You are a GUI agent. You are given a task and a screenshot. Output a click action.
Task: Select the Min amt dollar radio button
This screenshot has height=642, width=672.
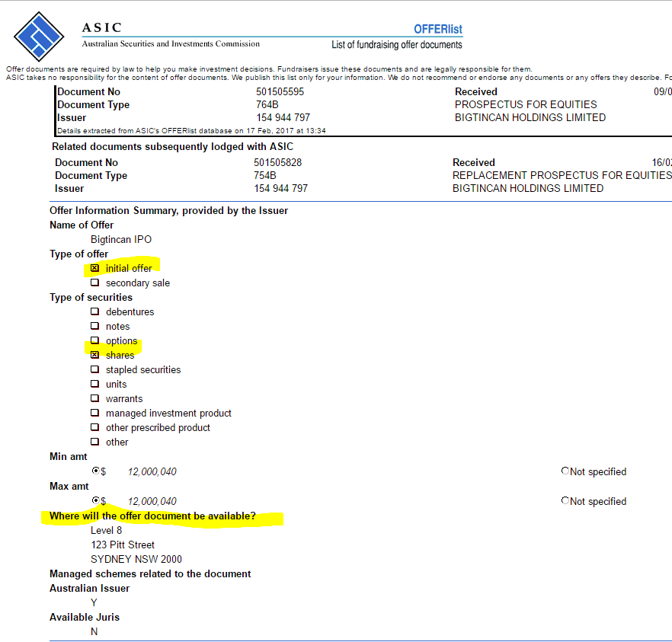pos(95,471)
